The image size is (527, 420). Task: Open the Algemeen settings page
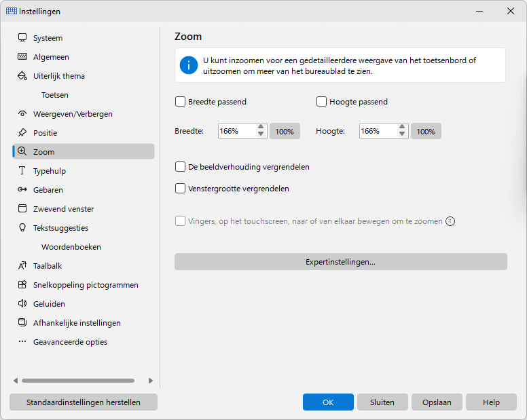[x=84, y=57]
